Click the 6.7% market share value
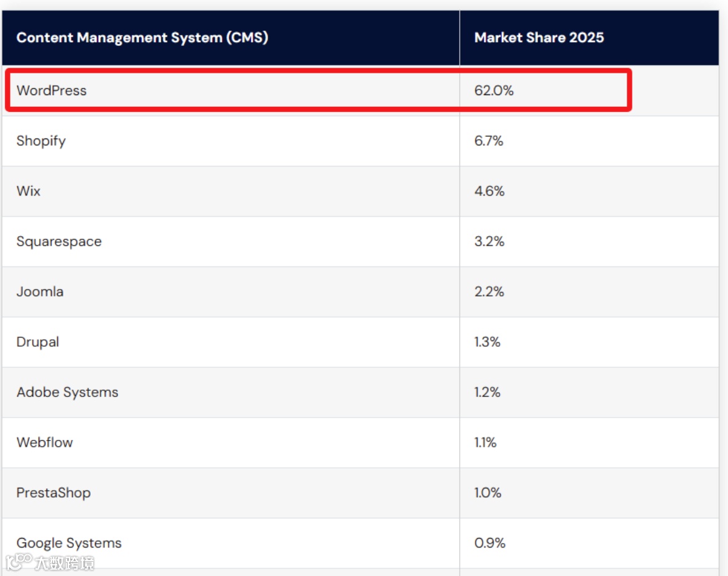Image resolution: width=728 pixels, height=576 pixels. tap(488, 141)
